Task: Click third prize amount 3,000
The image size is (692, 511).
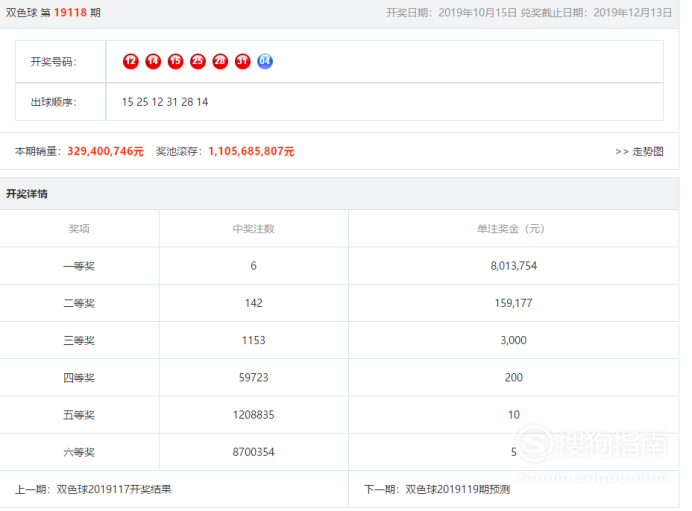Action: tap(514, 340)
